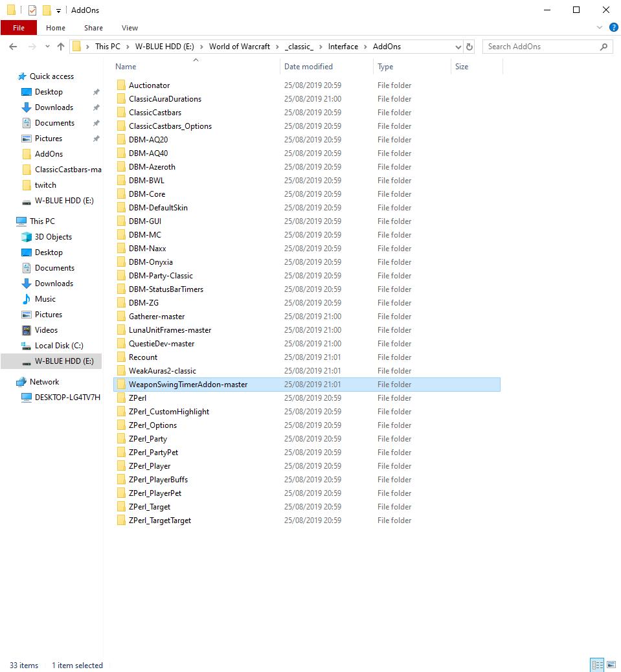Click the Auctionator folder icon
Screen dimensions: 621x672
click(x=121, y=85)
